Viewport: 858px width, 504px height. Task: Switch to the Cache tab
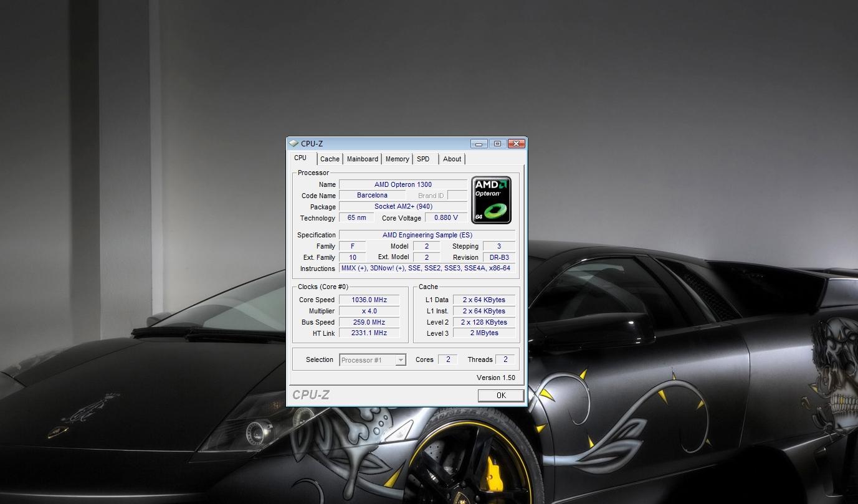330,159
